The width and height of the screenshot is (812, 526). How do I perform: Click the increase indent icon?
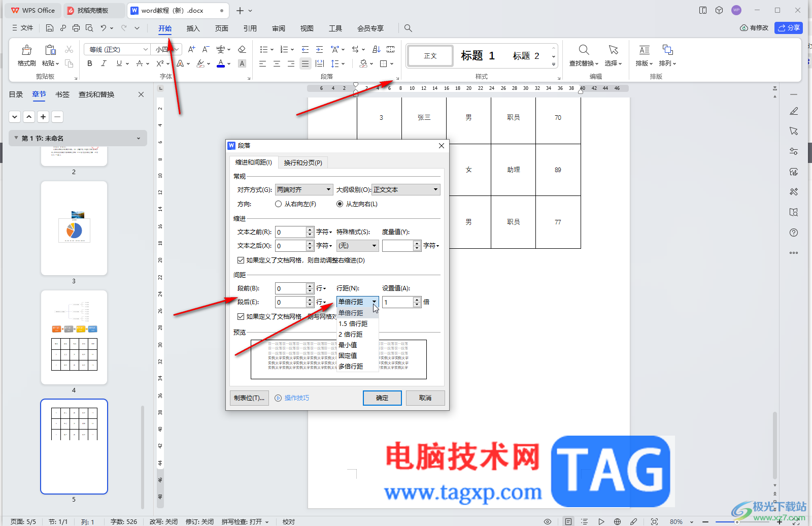coord(319,49)
